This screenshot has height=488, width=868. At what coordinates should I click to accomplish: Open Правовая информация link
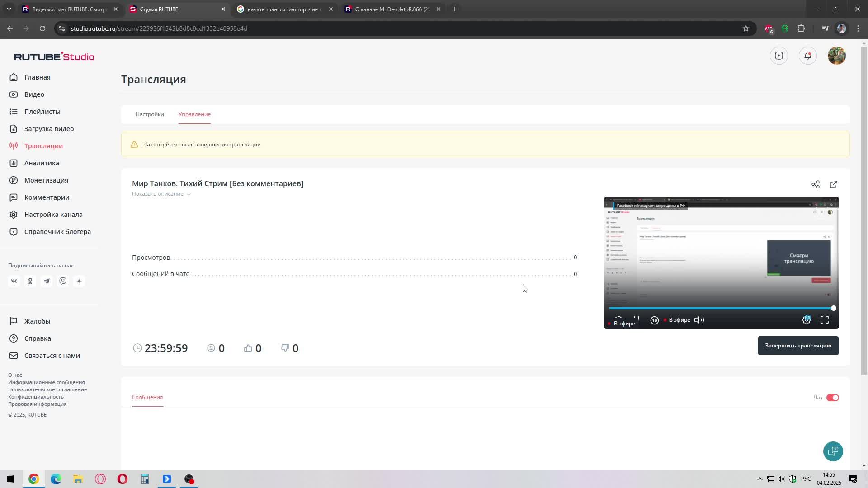pyautogui.click(x=37, y=404)
